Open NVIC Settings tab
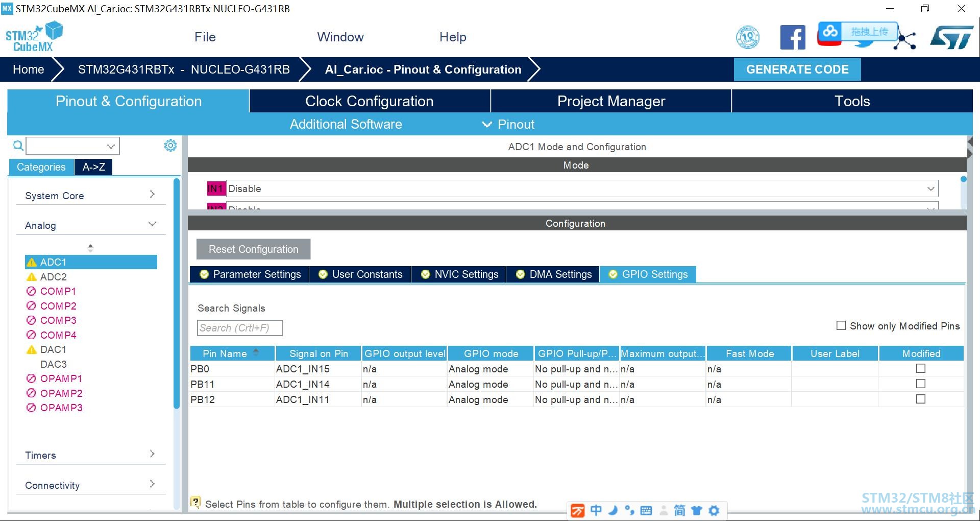This screenshot has width=980, height=521. [x=459, y=274]
